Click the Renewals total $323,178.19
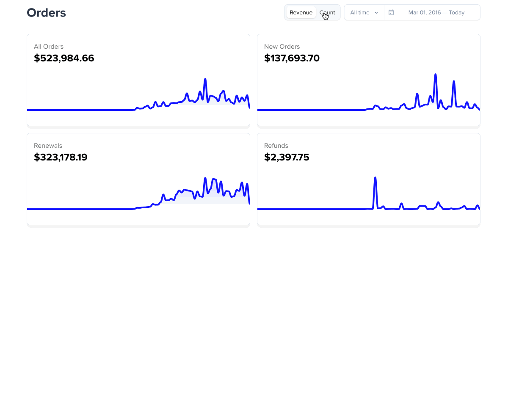The height and width of the screenshot is (420, 508). [61, 157]
